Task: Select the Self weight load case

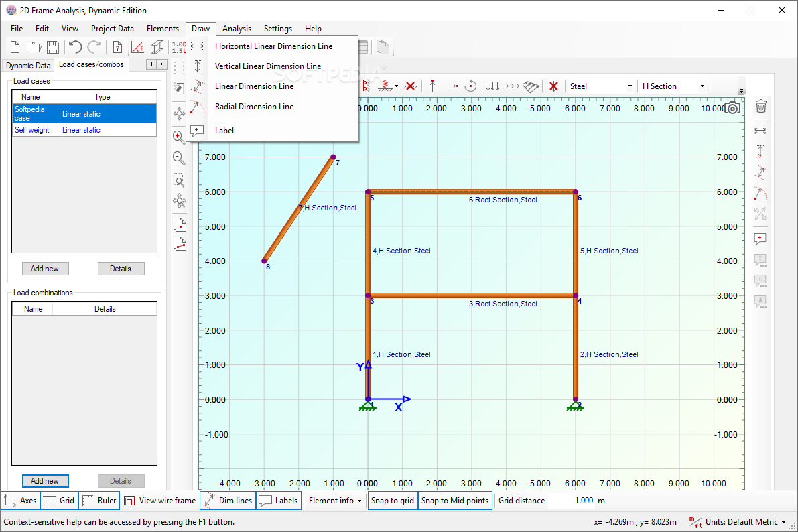Action: click(x=84, y=130)
